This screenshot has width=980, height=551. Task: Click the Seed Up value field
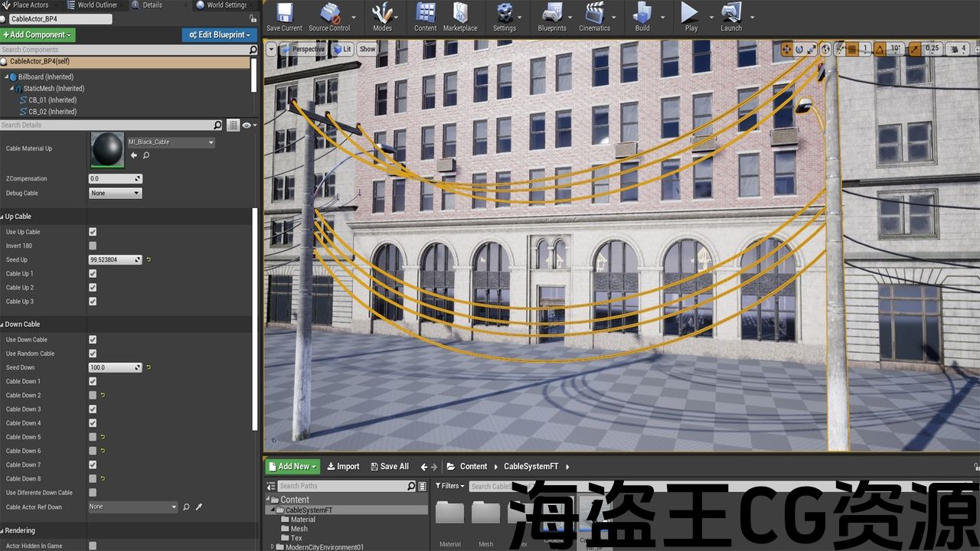pyautogui.click(x=112, y=260)
